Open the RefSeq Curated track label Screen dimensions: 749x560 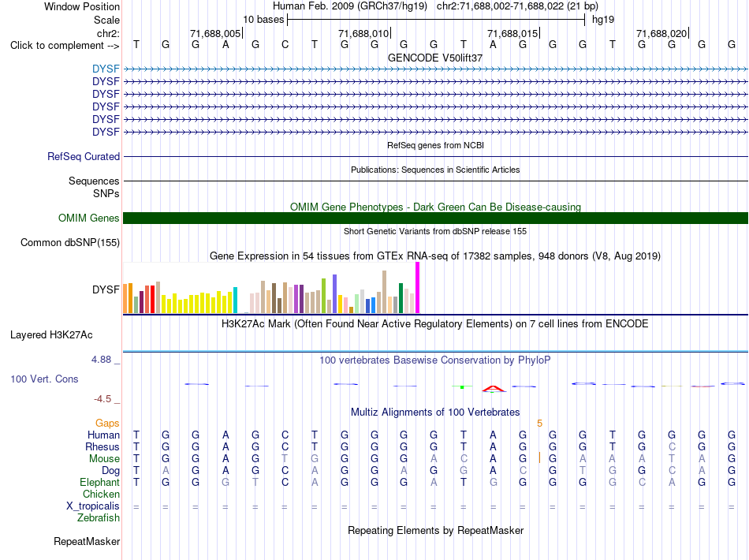click(84, 156)
